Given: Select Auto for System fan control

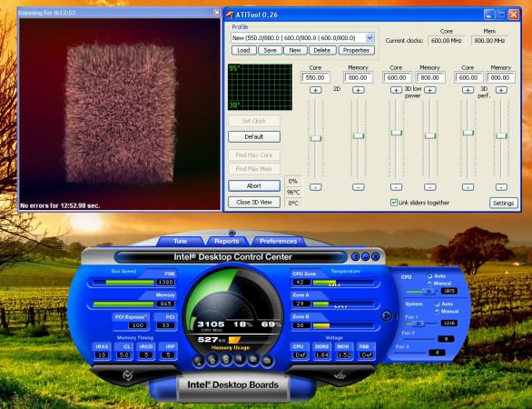Looking at the screenshot, I should click(437, 304).
